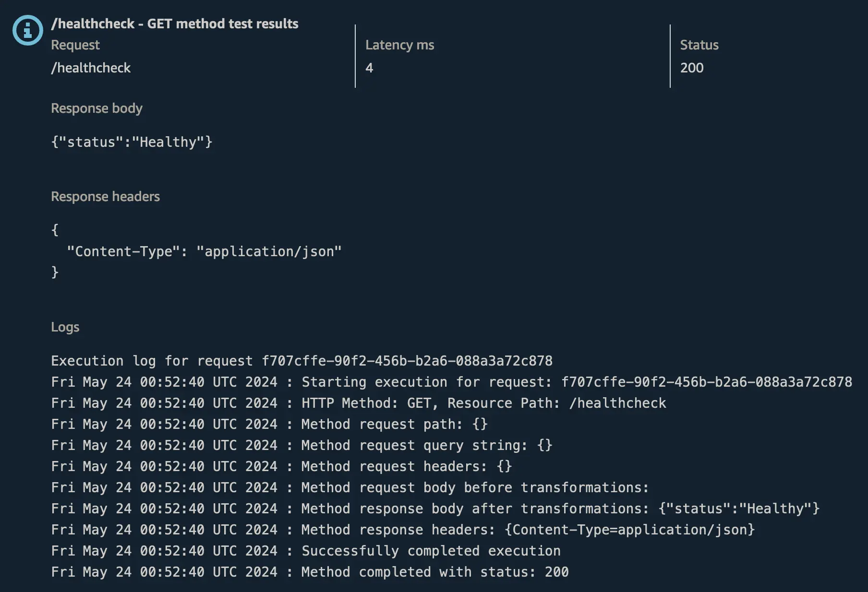Click the Status column label
Image resolution: width=868 pixels, height=592 pixels.
click(699, 45)
